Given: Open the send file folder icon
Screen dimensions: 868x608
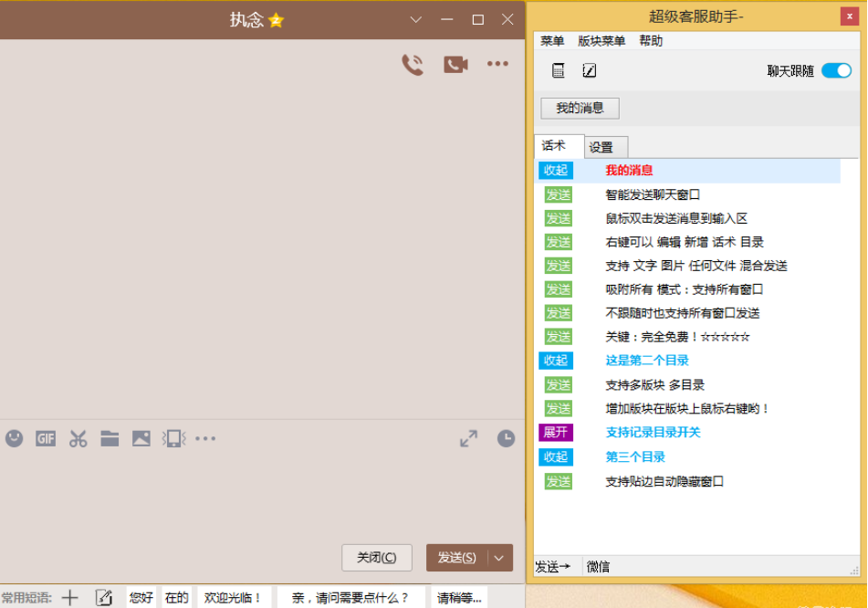Looking at the screenshot, I should [109, 438].
